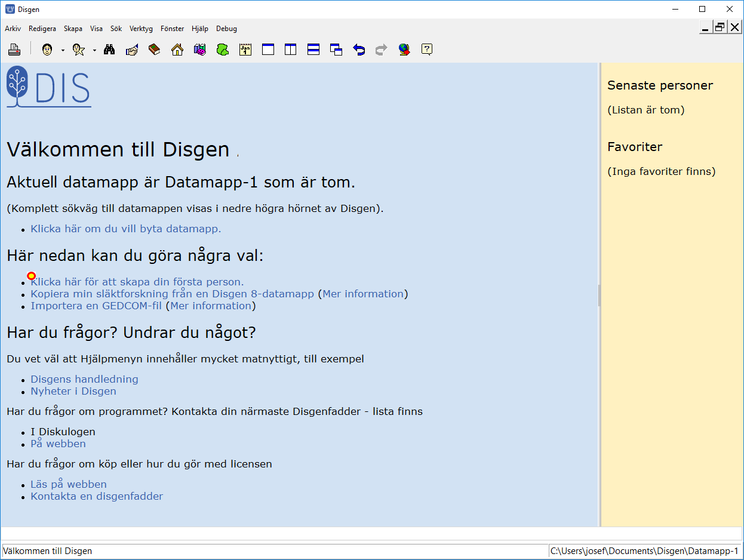Click the Senaste personer heading
The height and width of the screenshot is (560, 744).
pyautogui.click(x=660, y=85)
